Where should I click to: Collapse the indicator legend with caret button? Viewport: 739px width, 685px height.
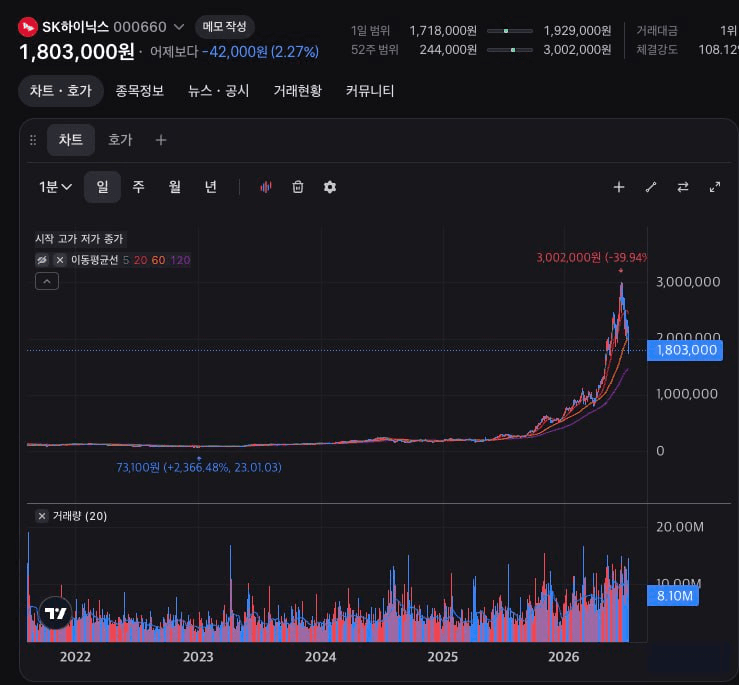click(47, 281)
